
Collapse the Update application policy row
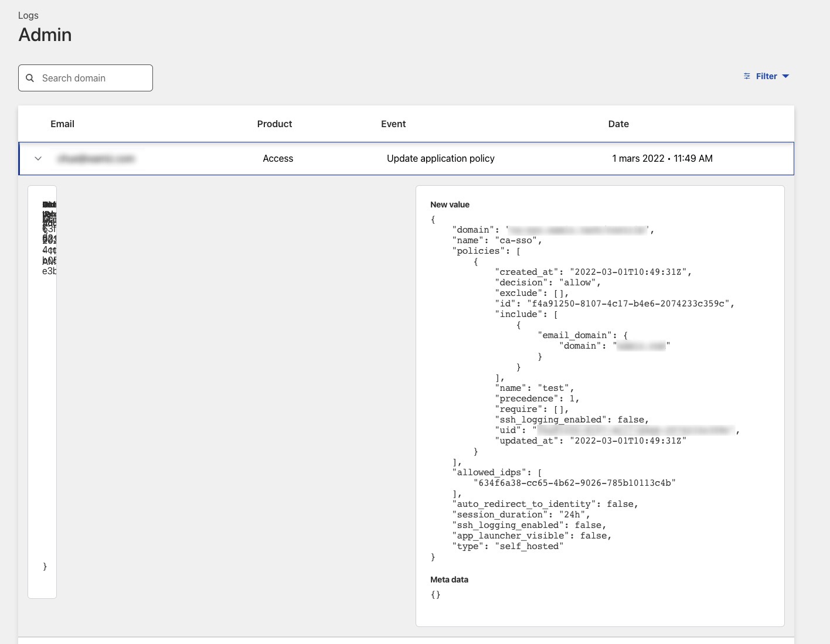38,158
